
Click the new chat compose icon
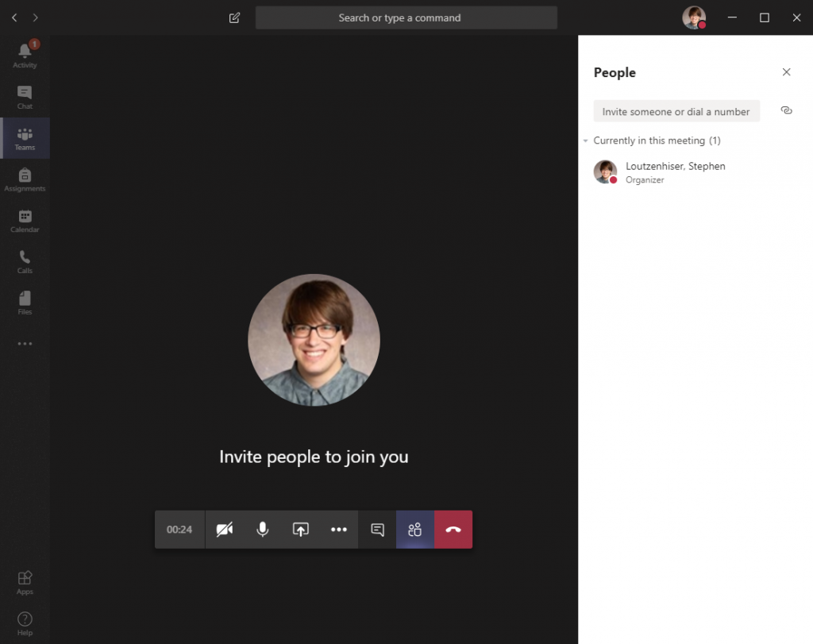tap(234, 17)
